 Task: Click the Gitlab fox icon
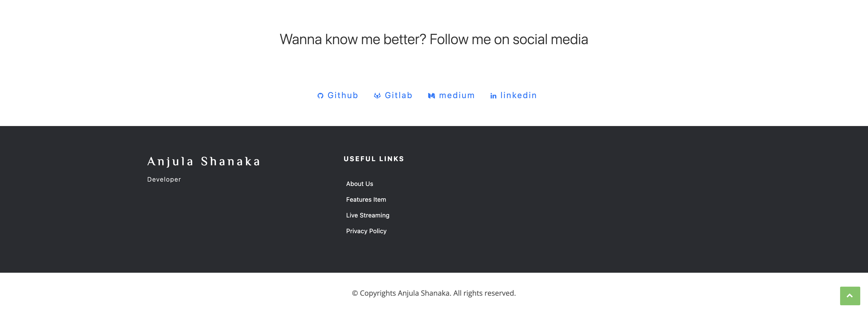[x=377, y=95]
